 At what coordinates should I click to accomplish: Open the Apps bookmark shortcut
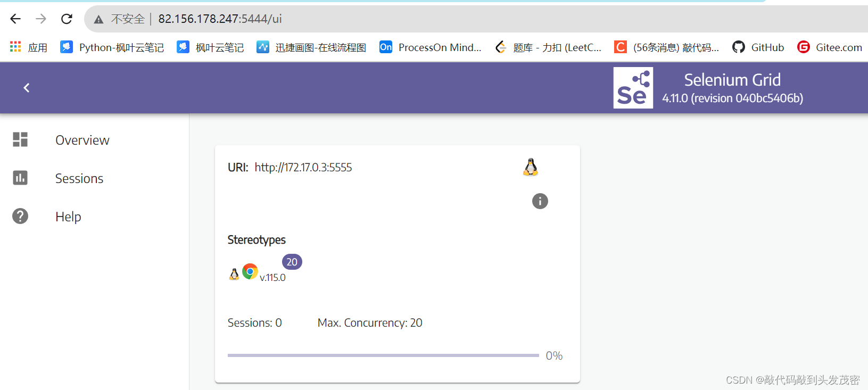29,47
